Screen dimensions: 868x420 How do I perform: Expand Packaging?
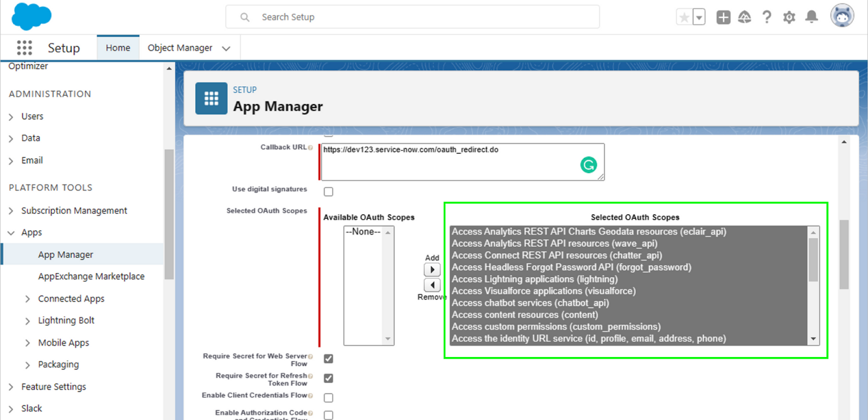pyautogui.click(x=28, y=365)
